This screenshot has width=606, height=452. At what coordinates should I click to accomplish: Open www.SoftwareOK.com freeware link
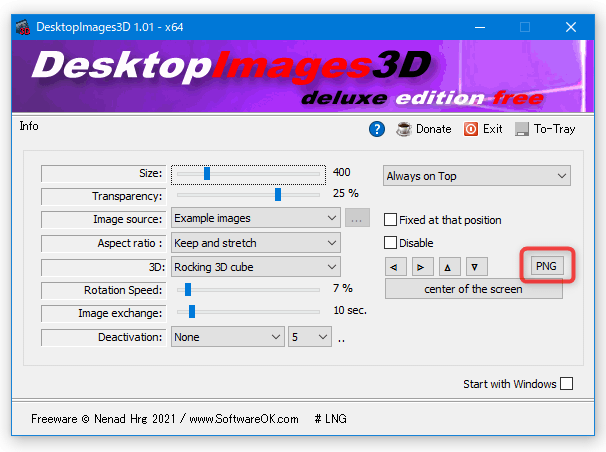244,419
